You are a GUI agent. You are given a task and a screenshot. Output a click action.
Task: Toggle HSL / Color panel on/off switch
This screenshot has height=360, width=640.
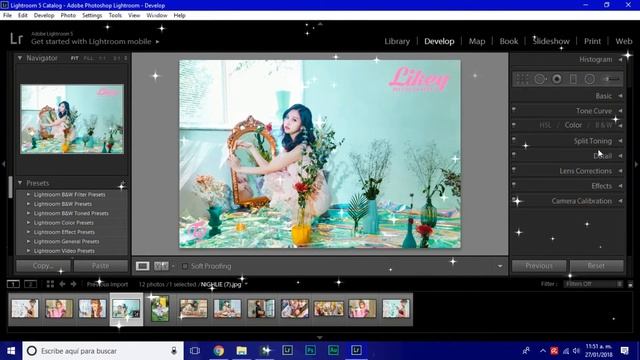tap(514, 124)
